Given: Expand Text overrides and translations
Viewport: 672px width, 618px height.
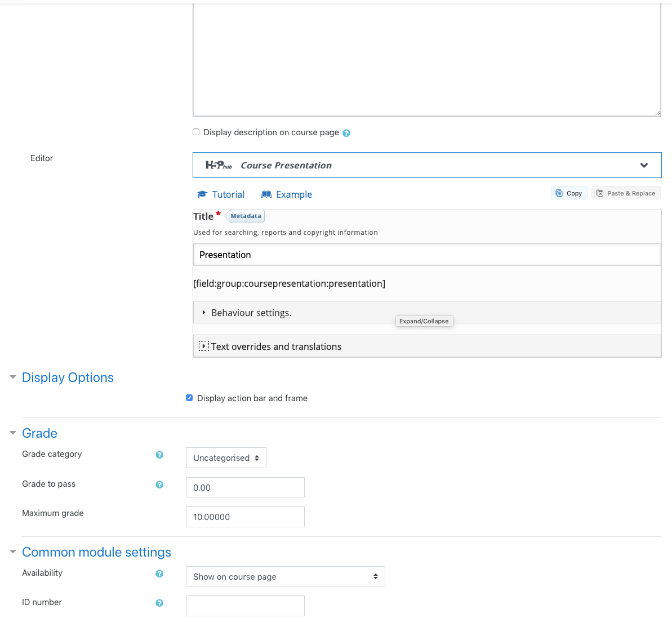Looking at the screenshot, I should coord(427,346).
